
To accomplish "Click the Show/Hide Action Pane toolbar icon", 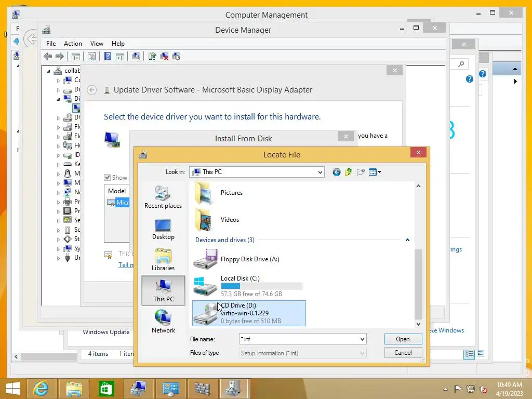I will point(120,56).
